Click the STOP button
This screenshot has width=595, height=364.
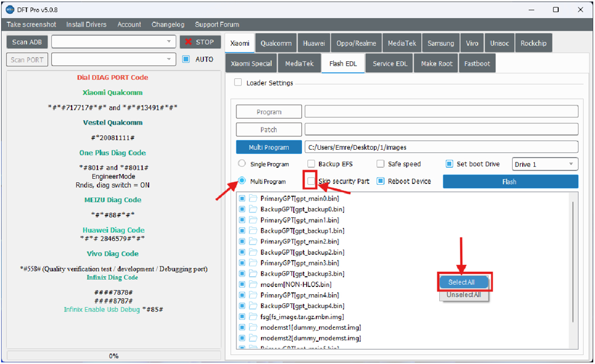pos(200,42)
